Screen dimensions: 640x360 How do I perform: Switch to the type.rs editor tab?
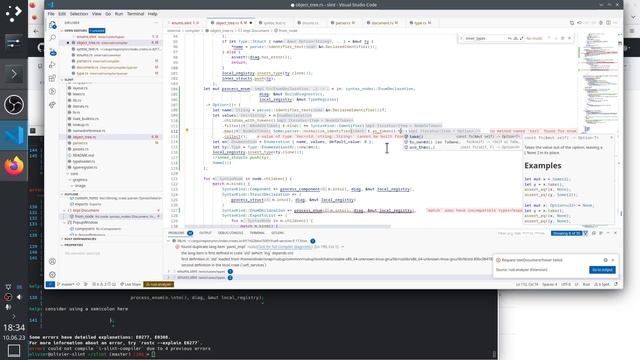click(420, 23)
